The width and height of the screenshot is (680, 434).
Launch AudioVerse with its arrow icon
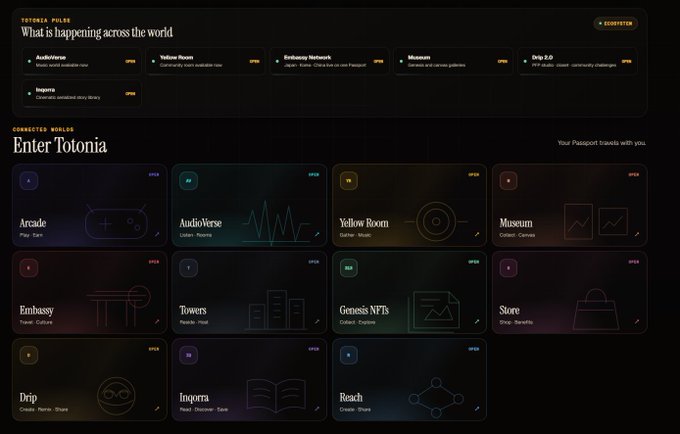tap(317, 234)
